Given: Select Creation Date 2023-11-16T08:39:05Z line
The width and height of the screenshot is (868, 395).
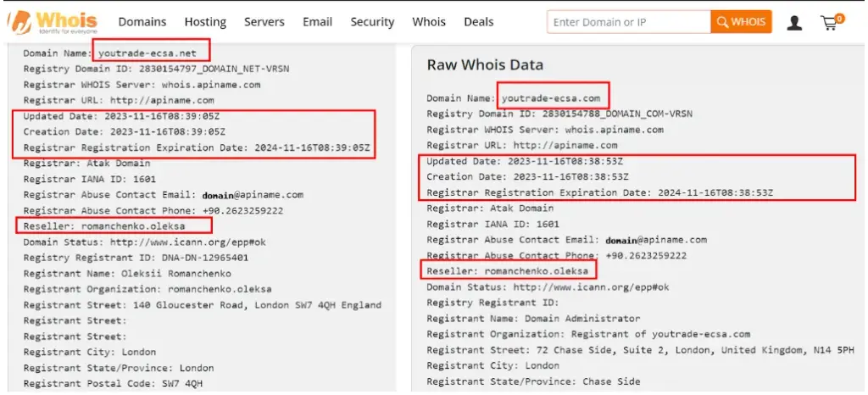Looking at the screenshot, I should [124, 131].
